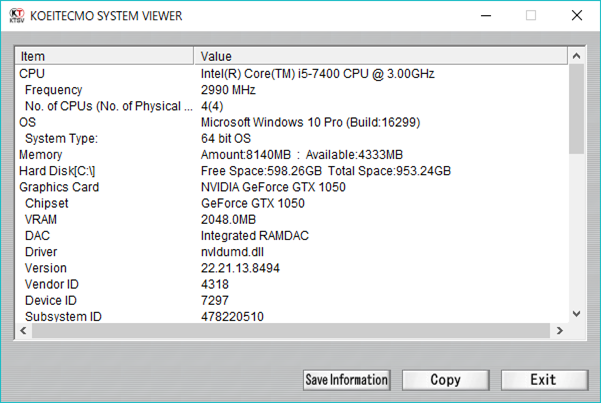Click the 7297 device ID value

click(215, 300)
